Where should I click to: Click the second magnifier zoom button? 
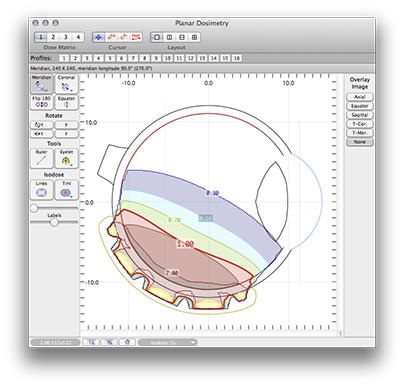click(109, 342)
